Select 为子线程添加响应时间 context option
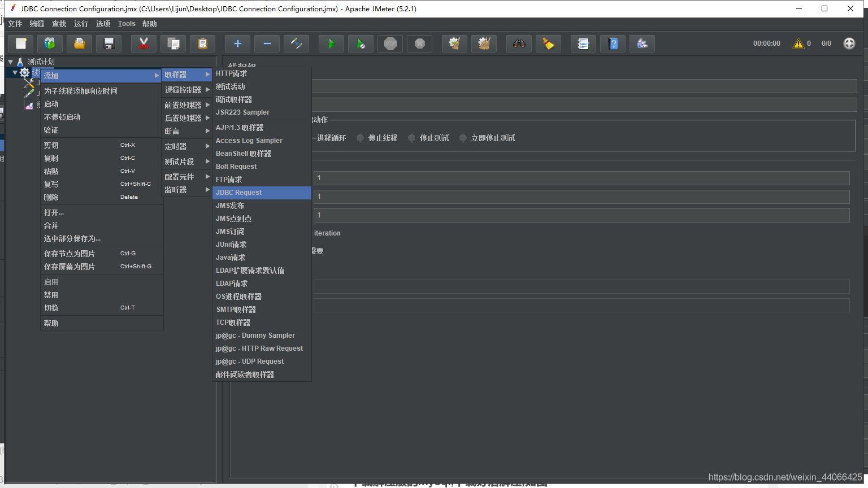 102,91
